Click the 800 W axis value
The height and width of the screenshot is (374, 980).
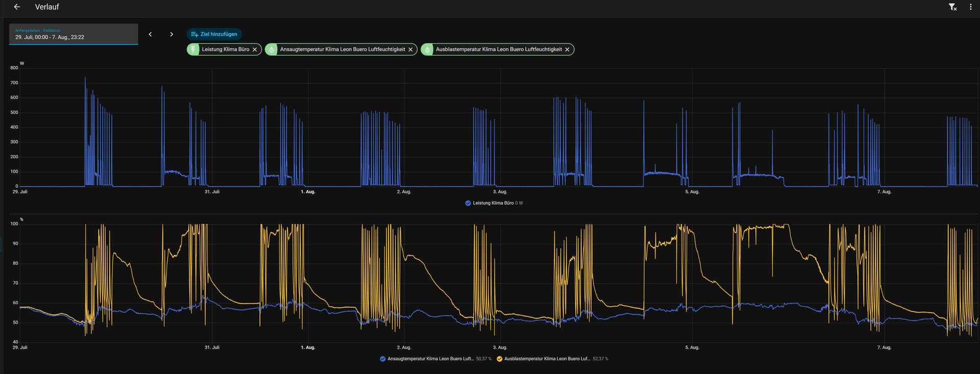pyautogui.click(x=14, y=68)
